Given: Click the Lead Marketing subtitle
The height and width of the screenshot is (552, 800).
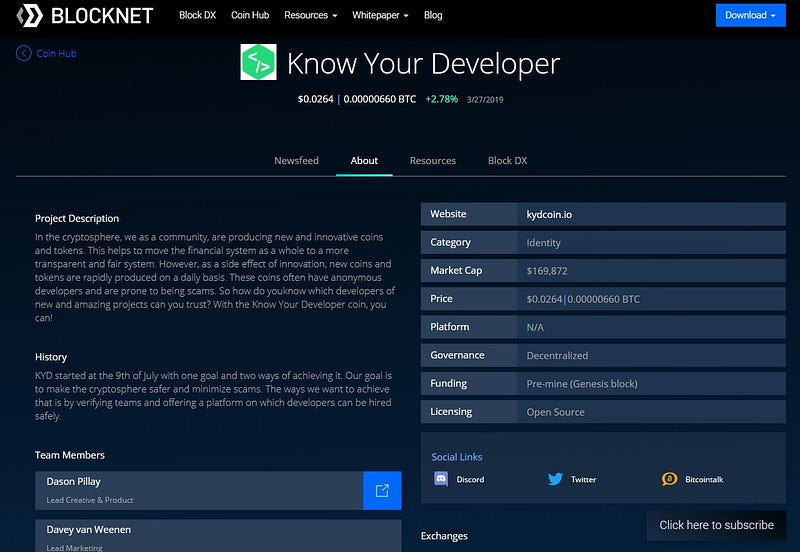Looking at the screenshot, I should pyautogui.click(x=74, y=548).
